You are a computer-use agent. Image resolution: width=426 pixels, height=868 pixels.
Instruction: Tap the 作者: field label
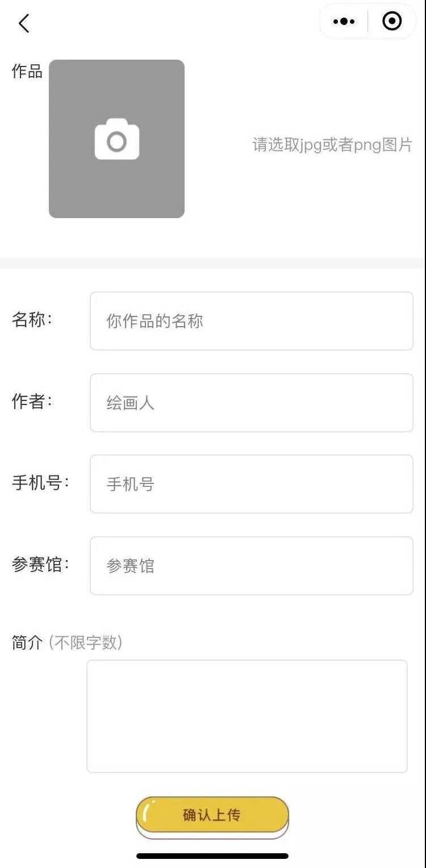pos(32,401)
